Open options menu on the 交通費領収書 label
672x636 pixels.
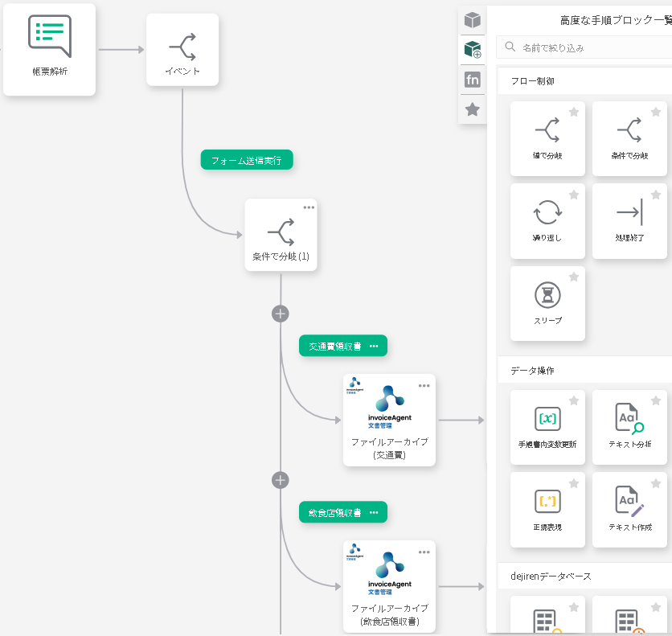(x=374, y=346)
